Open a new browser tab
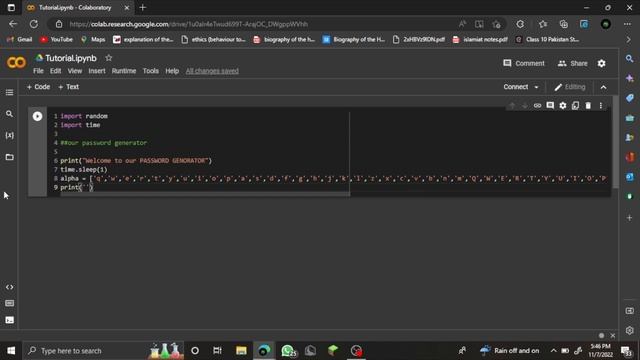 coord(142,8)
